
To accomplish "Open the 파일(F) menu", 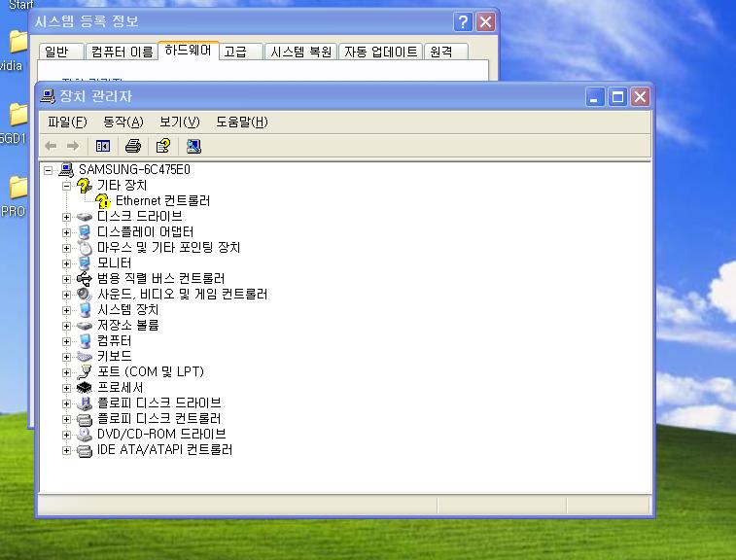I will tap(67, 122).
